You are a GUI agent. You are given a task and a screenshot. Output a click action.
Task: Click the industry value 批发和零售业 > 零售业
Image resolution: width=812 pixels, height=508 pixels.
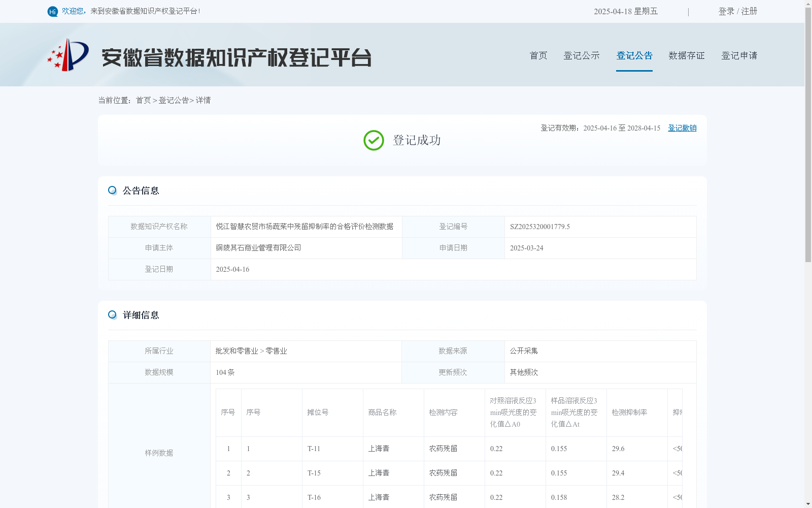click(251, 351)
